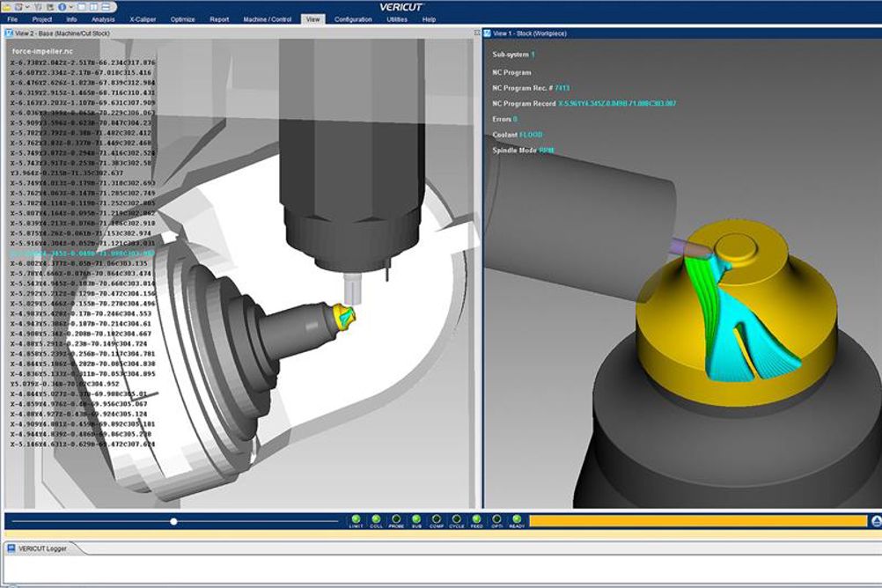Image resolution: width=882 pixels, height=588 pixels.
Task: Select the VERICUT Logger tab
Action: [x=42, y=548]
